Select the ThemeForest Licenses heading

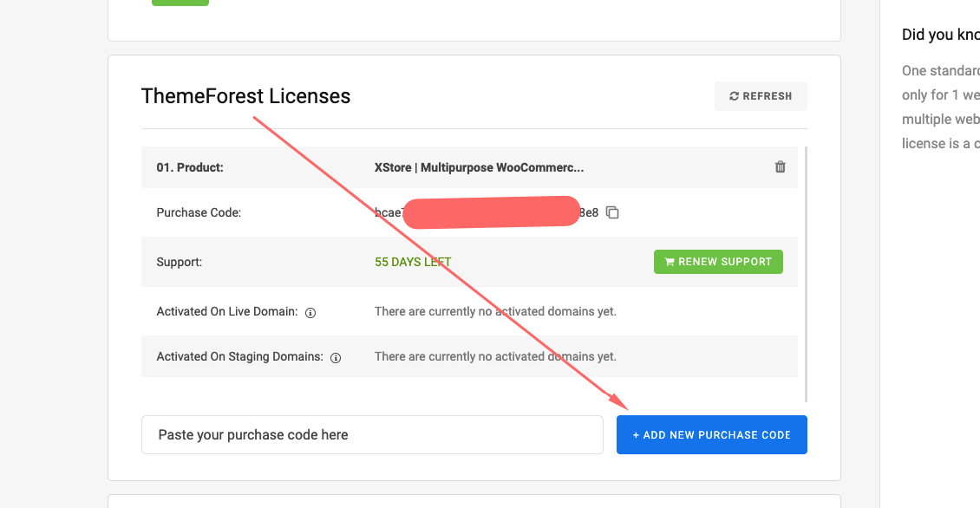click(x=245, y=96)
